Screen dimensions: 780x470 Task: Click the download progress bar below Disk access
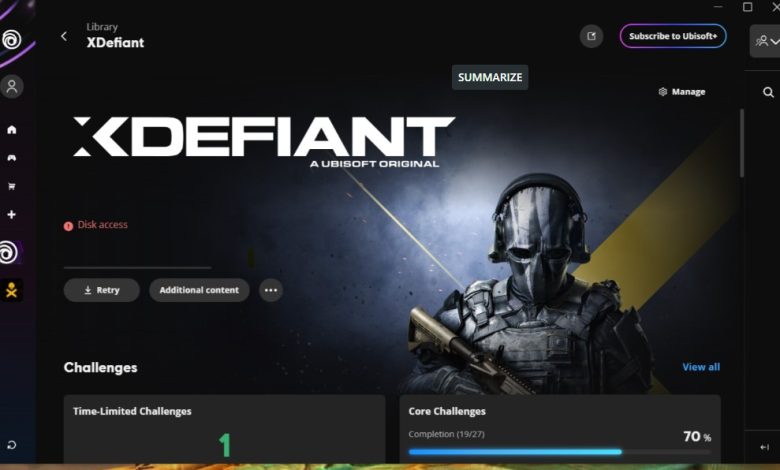pyautogui.click(x=137, y=268)
